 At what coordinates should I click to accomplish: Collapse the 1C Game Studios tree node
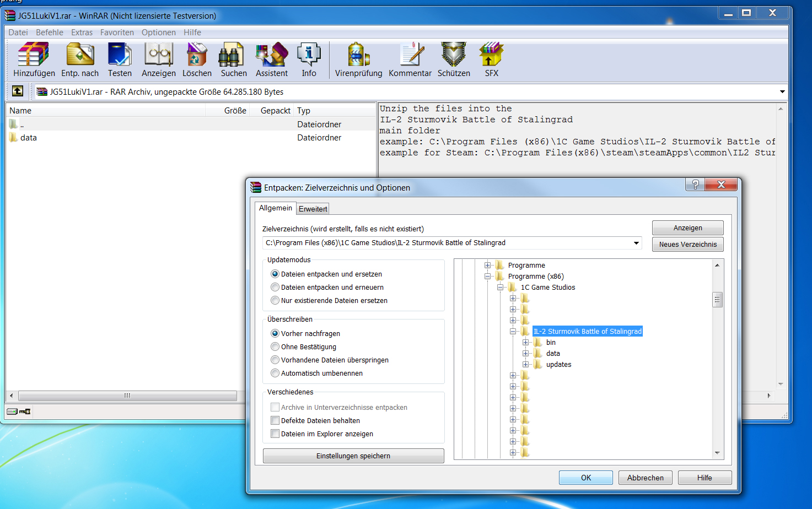click(500, 287)
